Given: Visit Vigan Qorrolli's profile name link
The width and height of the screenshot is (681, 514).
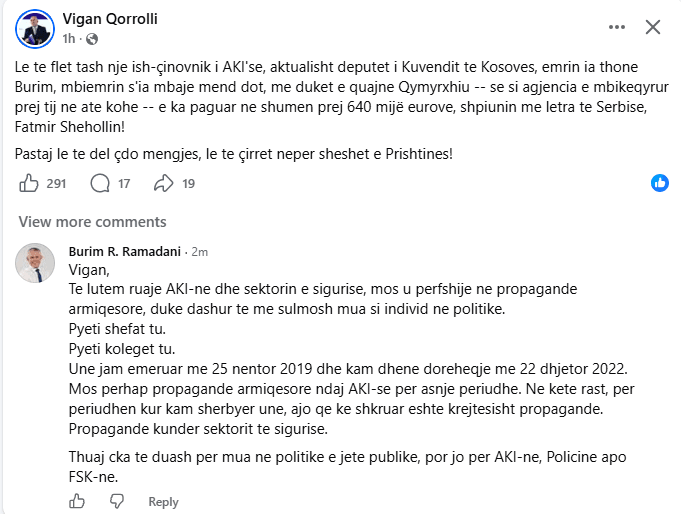Looking at the screenshot, I should 110,19.
